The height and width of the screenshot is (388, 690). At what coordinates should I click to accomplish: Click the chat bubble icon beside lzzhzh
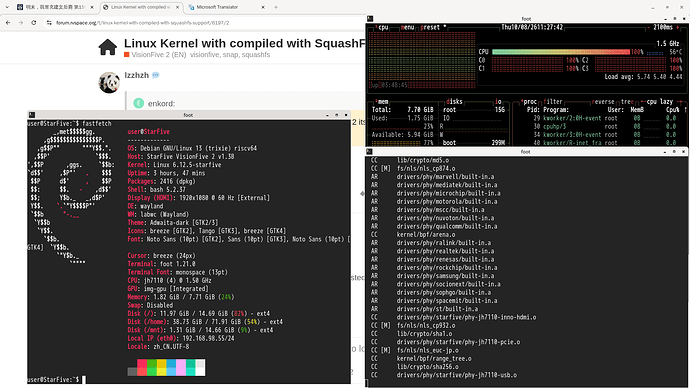[155, 75]
